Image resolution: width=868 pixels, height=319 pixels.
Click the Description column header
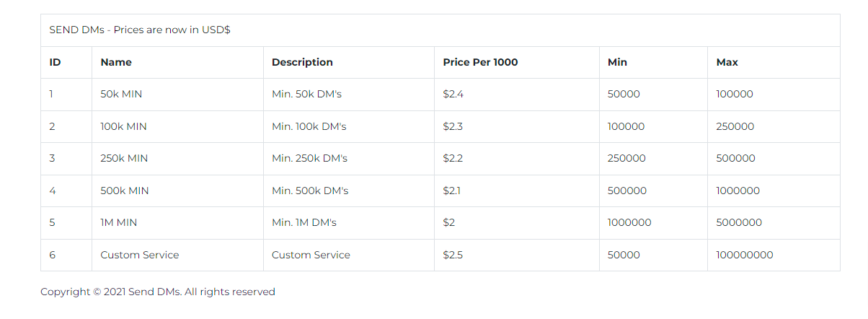[x=302, y=62]
